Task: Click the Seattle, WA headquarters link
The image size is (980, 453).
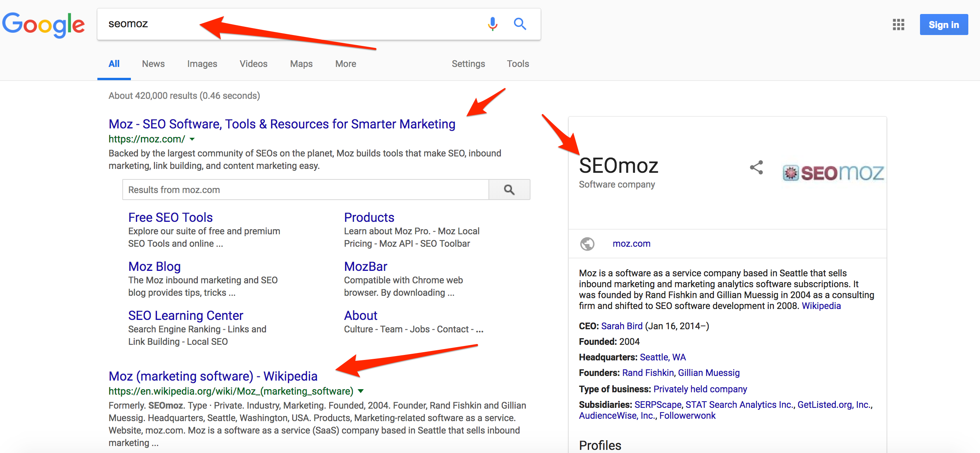Action: [663, 357]
